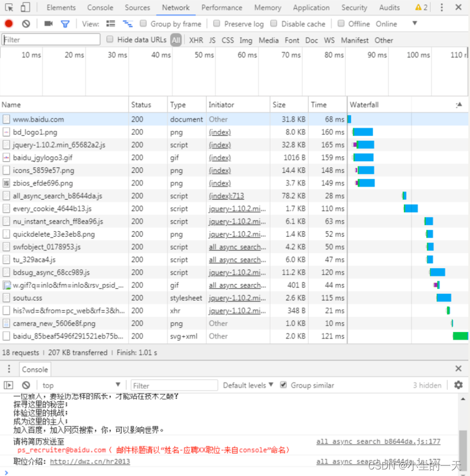Toggle the network filter funnel icon

[x=65, y=23]
